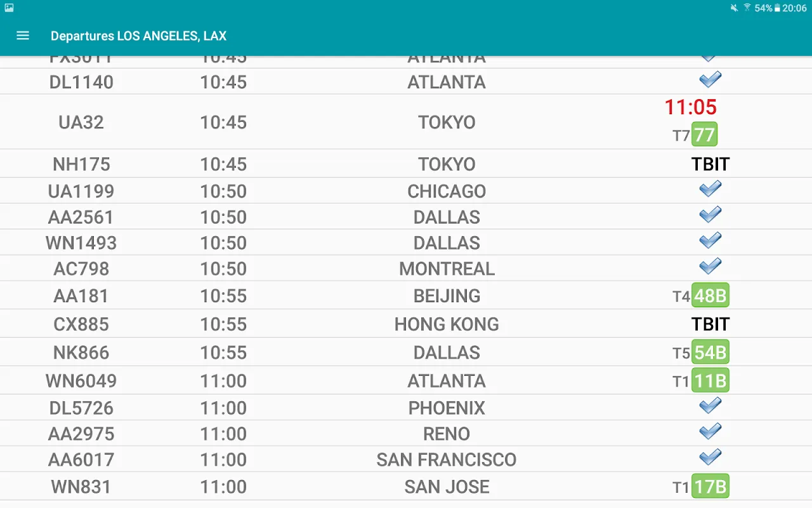Tap gate 54B badge for NK866

[710, 352]
